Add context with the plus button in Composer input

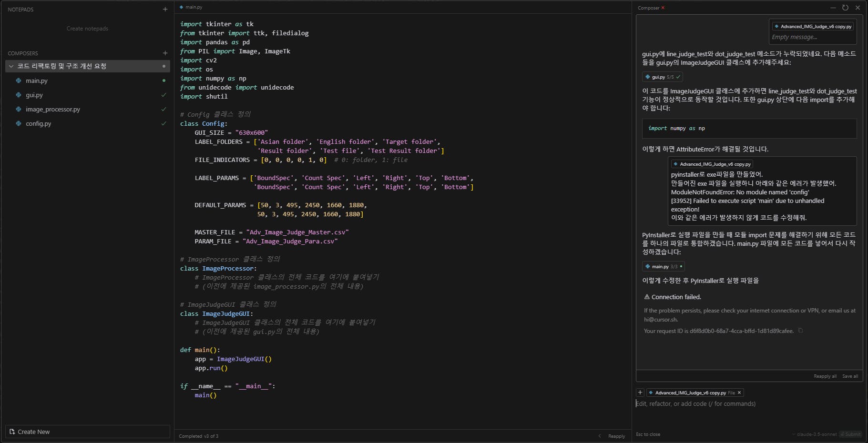click(640, 393)
